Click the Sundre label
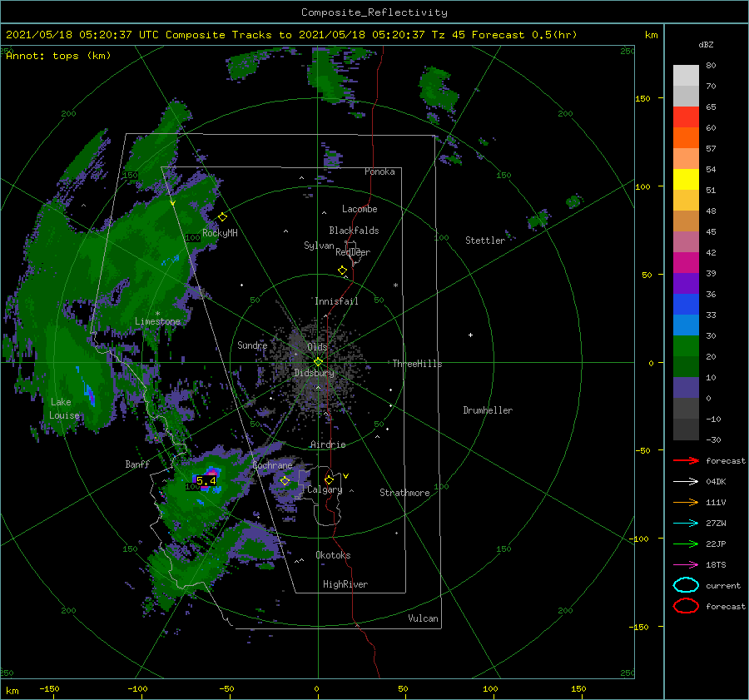This screenshot has height=700, width=749. click(x=252, y=345)
